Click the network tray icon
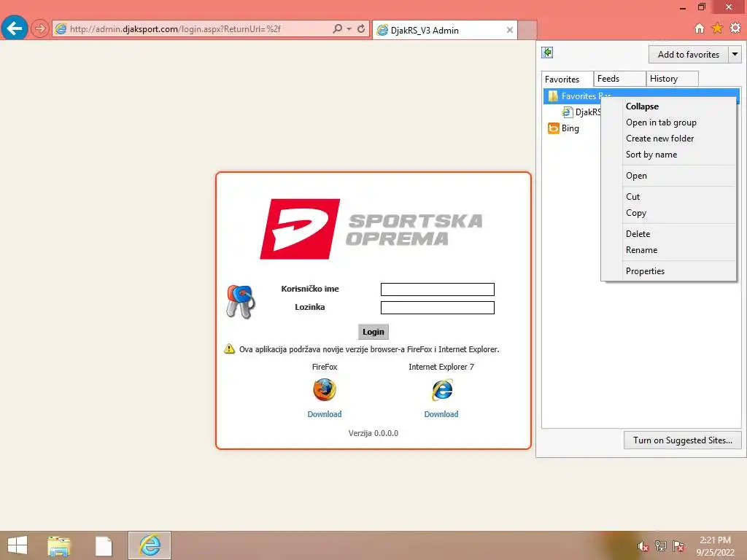 click(x=660, y=546)
